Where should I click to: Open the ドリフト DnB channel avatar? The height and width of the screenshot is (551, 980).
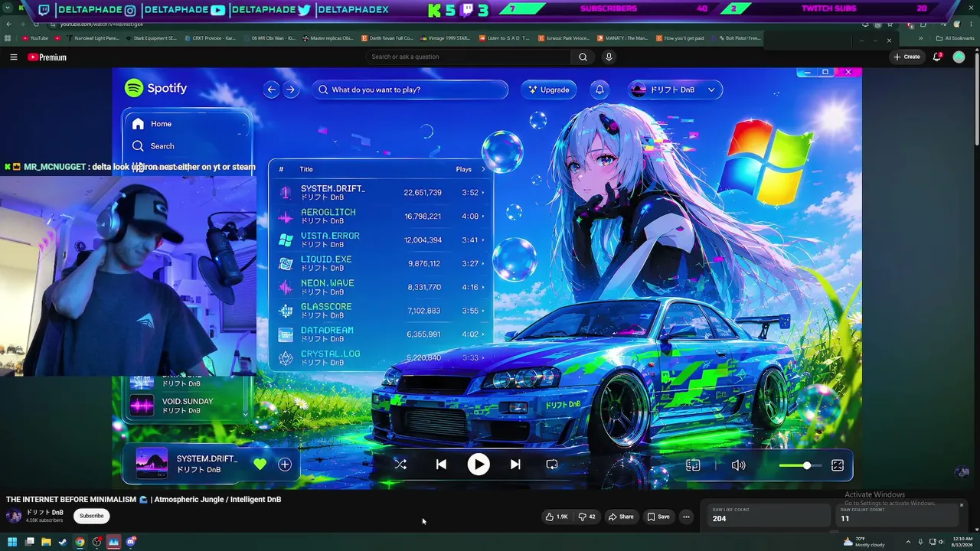14,516
